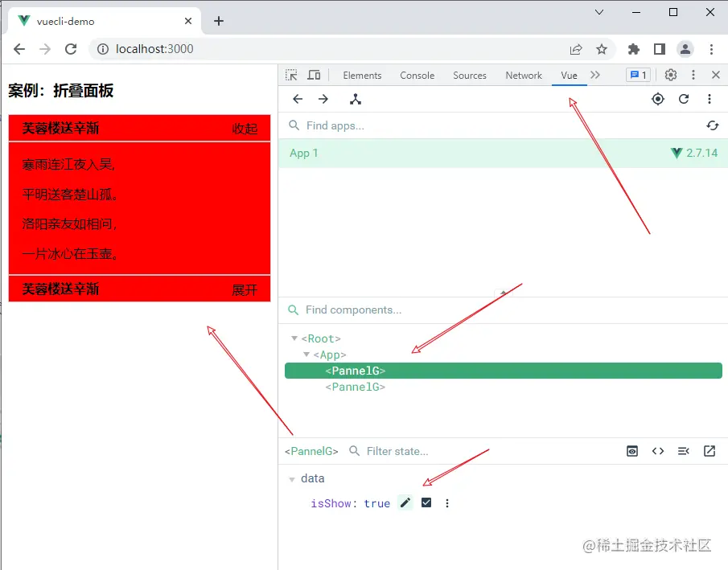Switch to the Console tab

417,76
